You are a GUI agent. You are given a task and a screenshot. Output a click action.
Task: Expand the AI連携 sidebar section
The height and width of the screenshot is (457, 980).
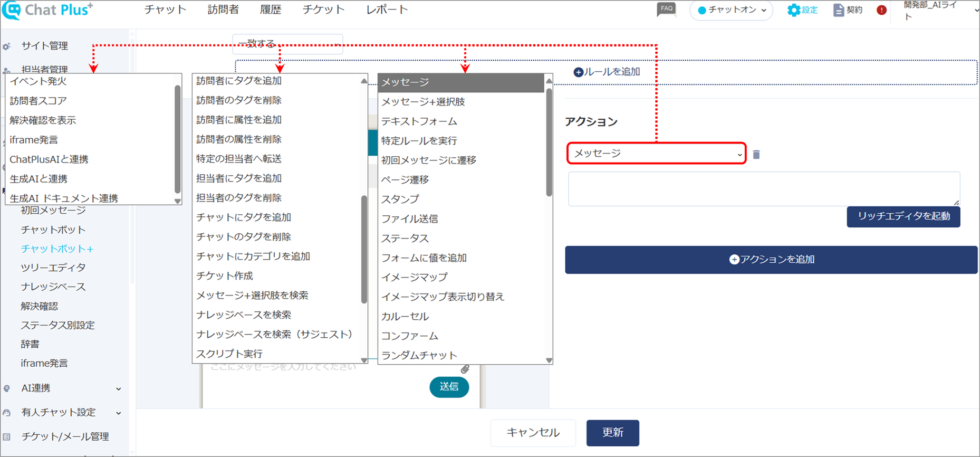[119, 389]
